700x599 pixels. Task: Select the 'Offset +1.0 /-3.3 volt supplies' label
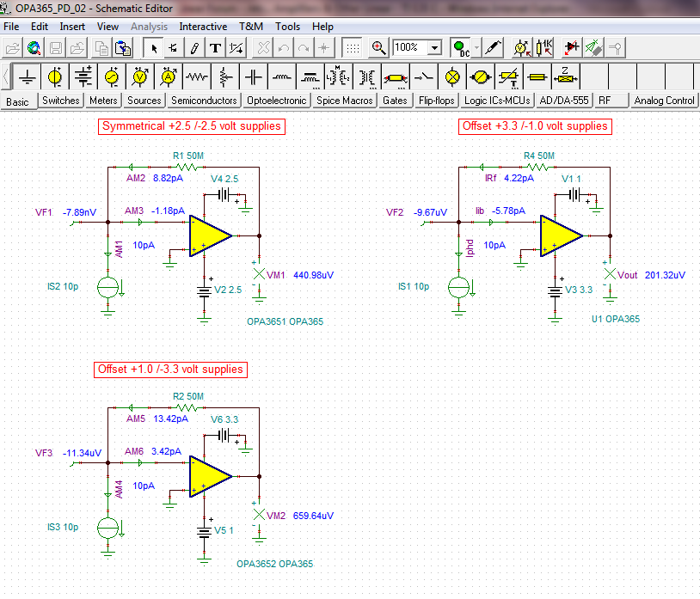[x=170, y=370]
